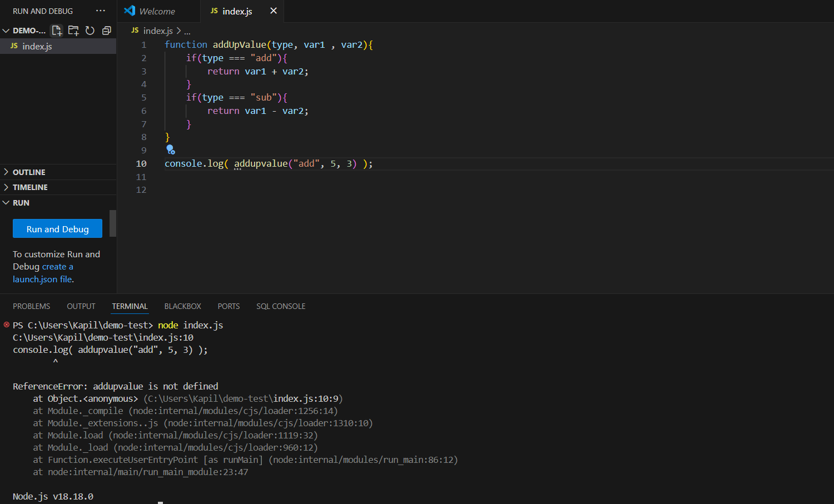Image resolution: width=834 pixels, height=504 pixels.
Task: Click the Module._compile stack trace line
Action: 185,411
